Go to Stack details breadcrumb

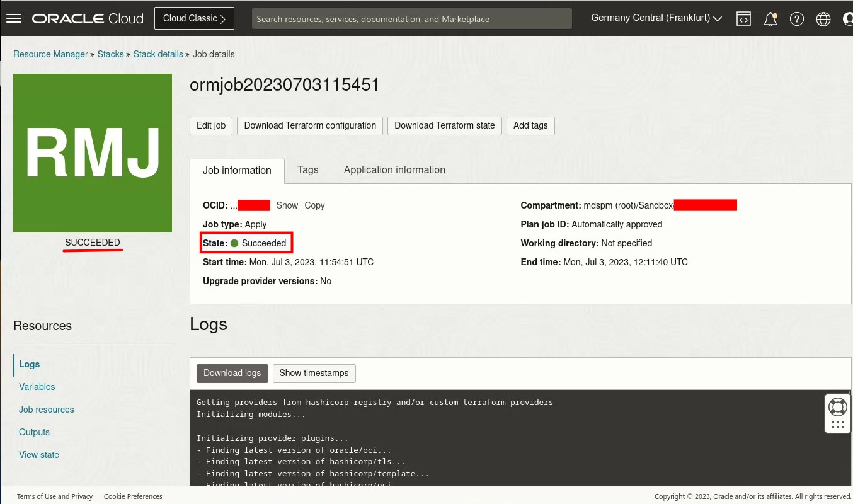click(158, 54)
